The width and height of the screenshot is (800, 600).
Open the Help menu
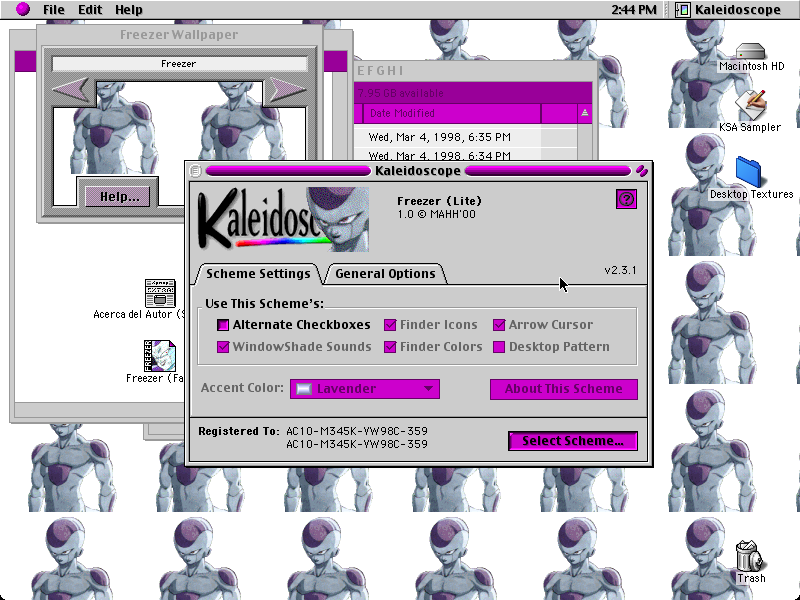point(129,10)
